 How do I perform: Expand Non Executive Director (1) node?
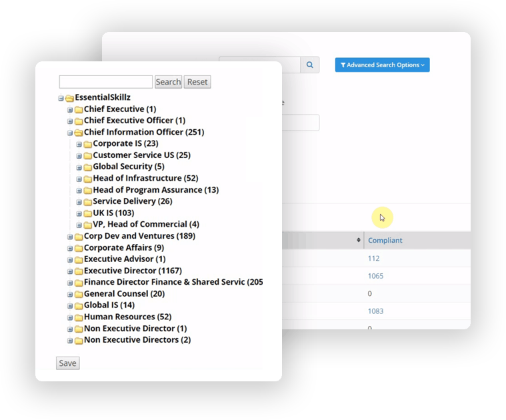[x=70, y=329]
